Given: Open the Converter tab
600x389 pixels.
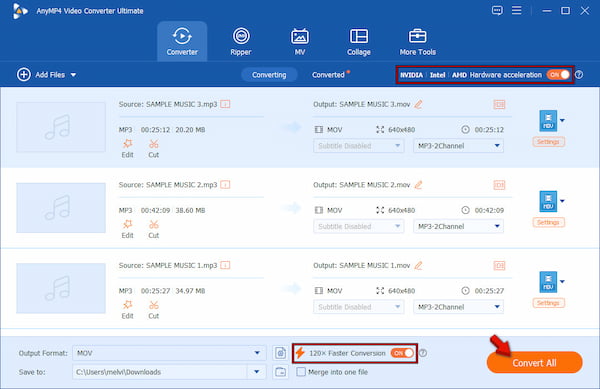Looking at the screenshot, I should tap(182, 41).
